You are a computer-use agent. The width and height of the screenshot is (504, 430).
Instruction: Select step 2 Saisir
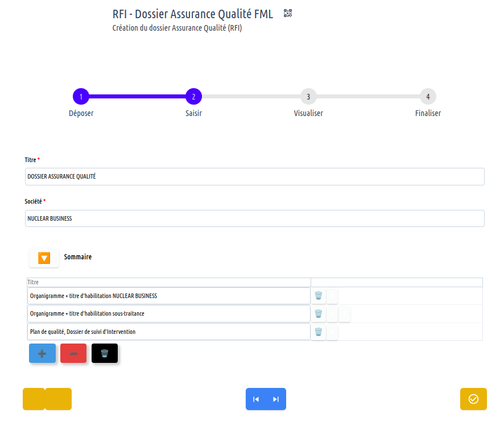193,97
